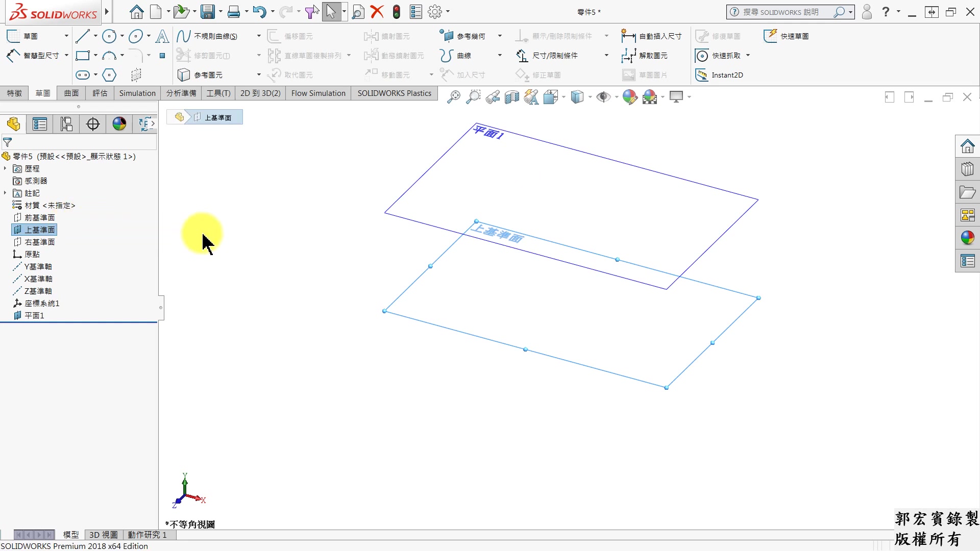This screenshot has height=551, width=980.
Task: Expand the 註記 tree node
Action: (x=5, y=193)
